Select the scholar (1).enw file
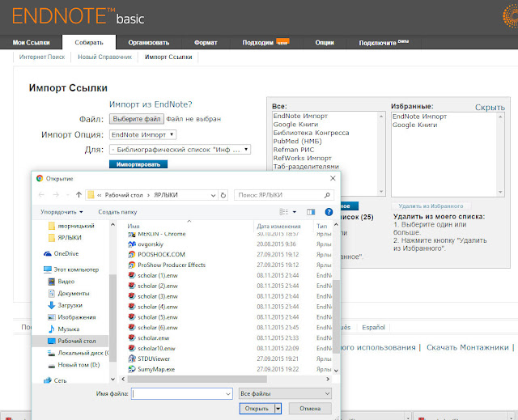 point(158,275)
